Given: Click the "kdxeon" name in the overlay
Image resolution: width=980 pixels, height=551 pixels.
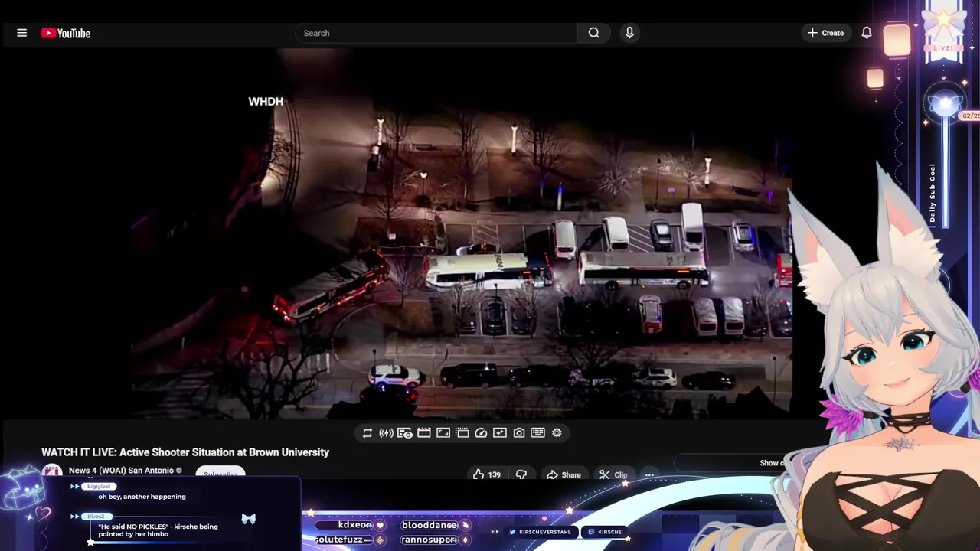Looking at the screenshot, I should coord(355,525).
